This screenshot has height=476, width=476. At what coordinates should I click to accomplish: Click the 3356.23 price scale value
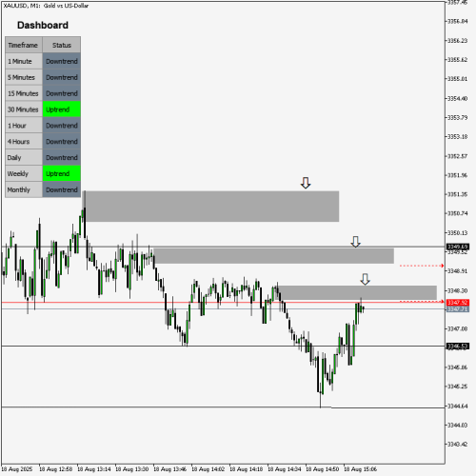tap(457, 41)
